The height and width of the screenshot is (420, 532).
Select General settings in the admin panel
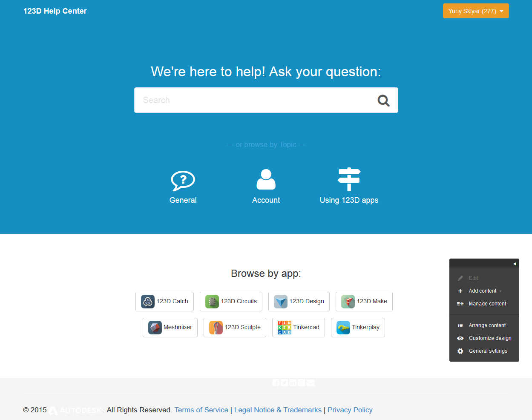point(488,351)
